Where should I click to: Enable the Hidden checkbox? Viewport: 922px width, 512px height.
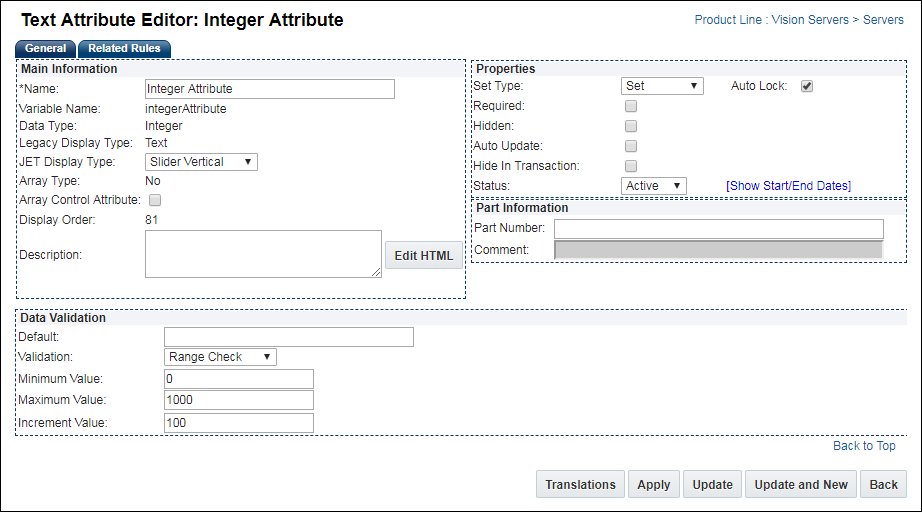(x=631, y=126)
